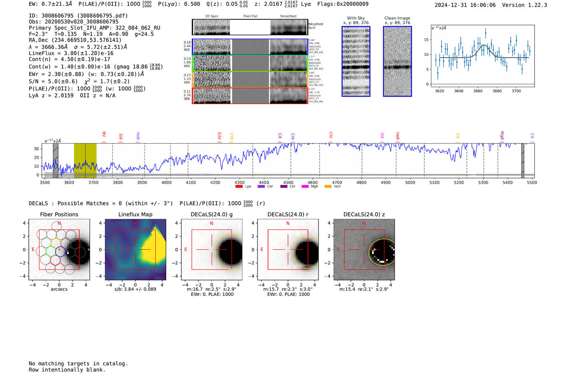
Task: Click the orange fiber circle in Fiber Positions
Action: point(56,243)
